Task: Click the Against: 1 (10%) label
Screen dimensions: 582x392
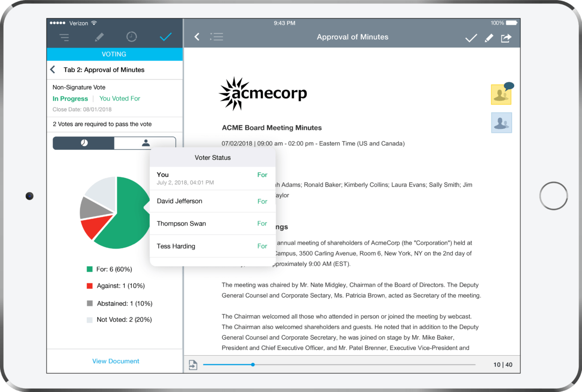Action: point(121,286)
